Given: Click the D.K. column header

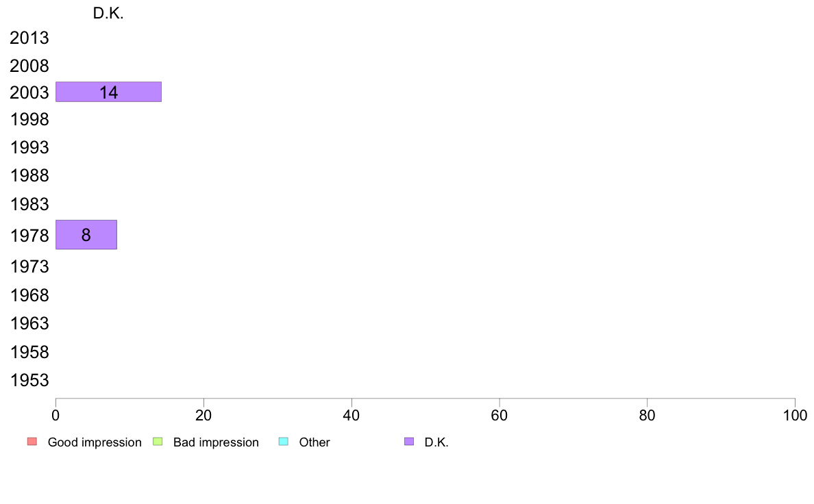Looking at the screenshot, I should [108, 14].
